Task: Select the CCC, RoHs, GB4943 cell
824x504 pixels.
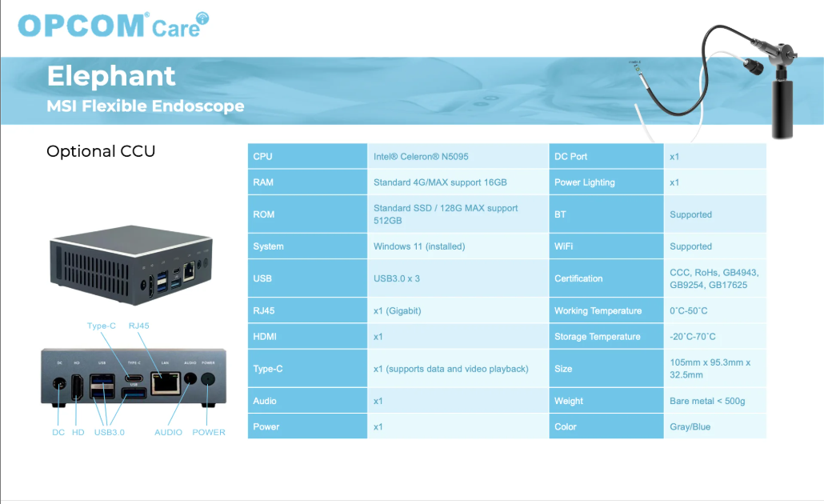Action: 715,278
